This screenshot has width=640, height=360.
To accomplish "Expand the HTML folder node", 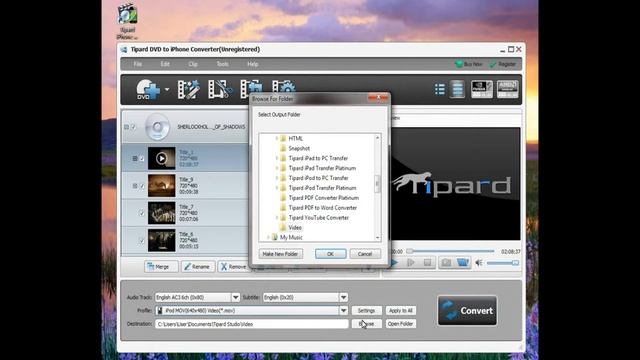I will point(277,138).
